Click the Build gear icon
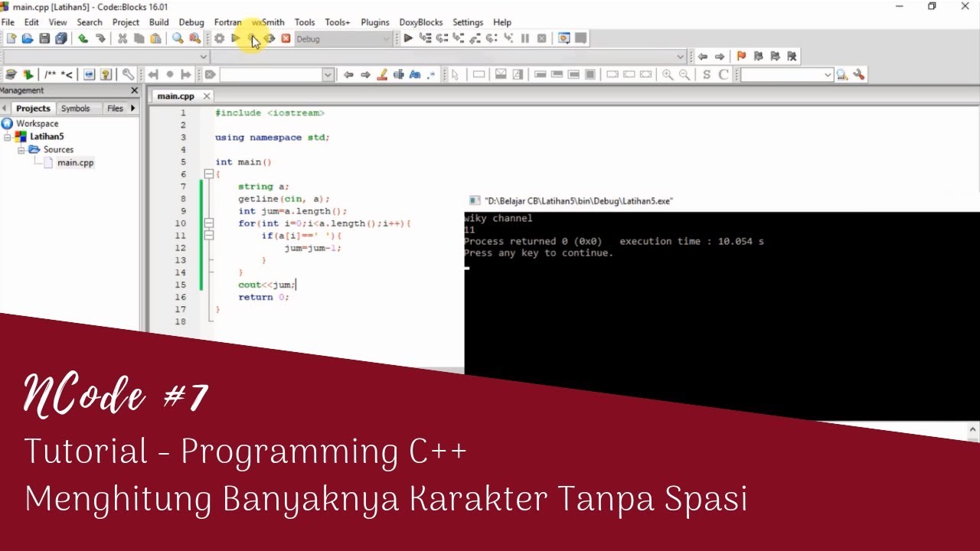Image resolution: width=980 pixels, height=551 pixels. coord(220,38)
